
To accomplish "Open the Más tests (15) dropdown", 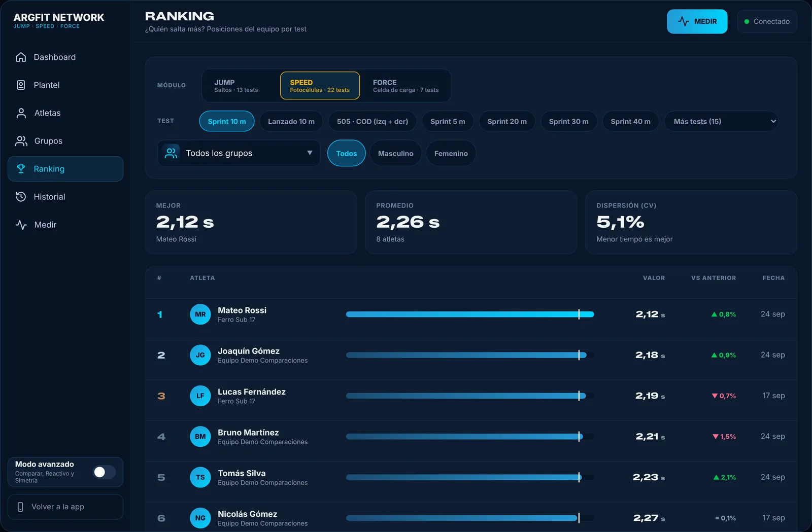I will [721, 121].
